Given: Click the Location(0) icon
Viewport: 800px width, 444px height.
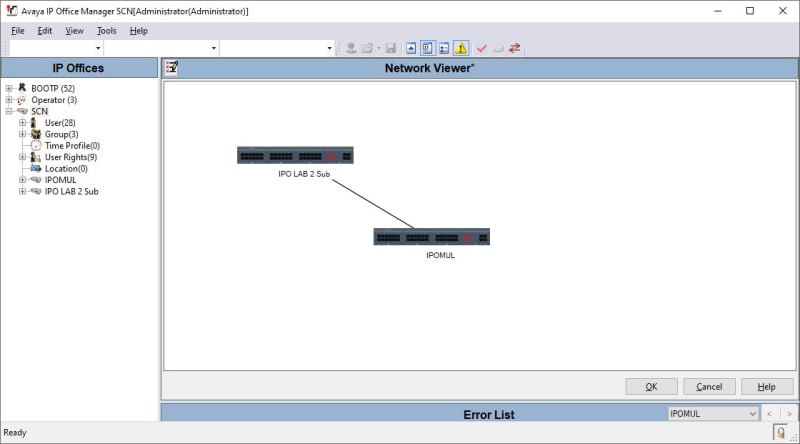Looking at the screenshot, I should 36,168.
